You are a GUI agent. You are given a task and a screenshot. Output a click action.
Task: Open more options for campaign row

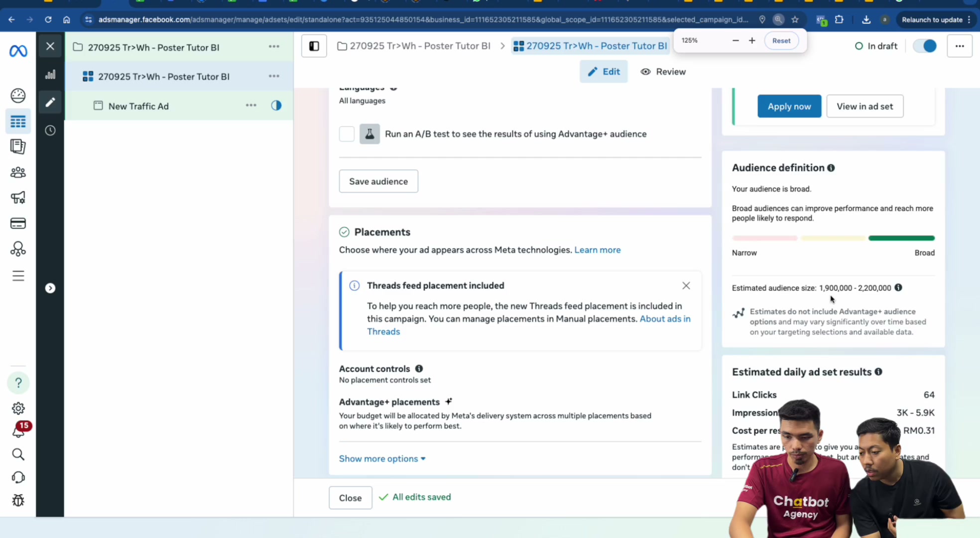(x=274, y=46)
